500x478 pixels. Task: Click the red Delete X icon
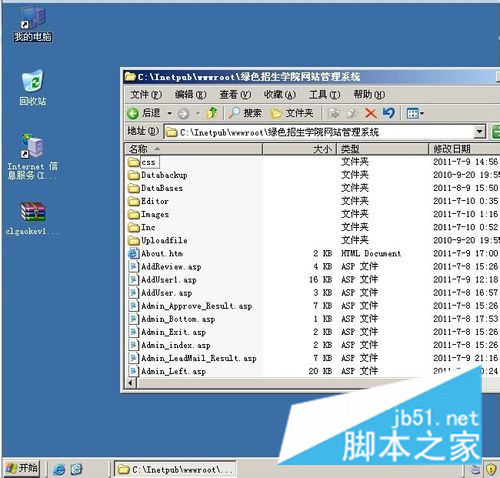click(x=370, y=113)
